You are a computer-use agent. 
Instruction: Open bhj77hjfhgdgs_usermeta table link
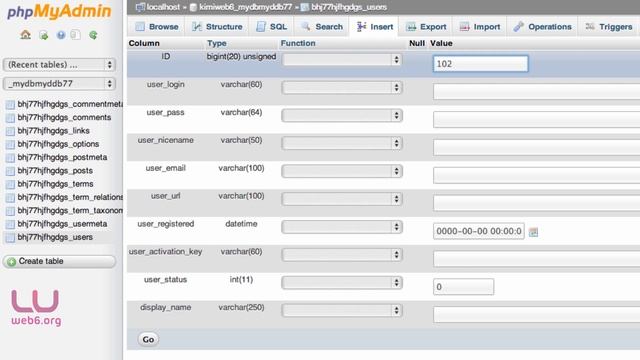(62, 224)
